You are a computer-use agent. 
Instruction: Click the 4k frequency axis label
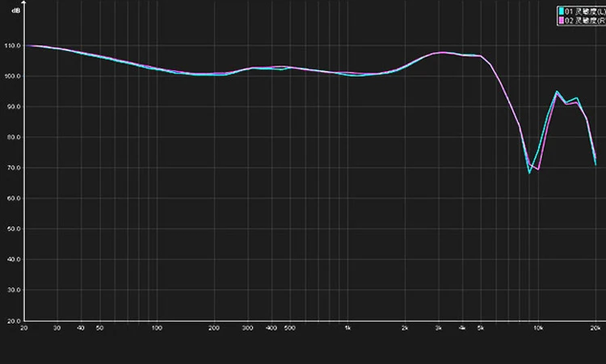[x=462, y=328]
